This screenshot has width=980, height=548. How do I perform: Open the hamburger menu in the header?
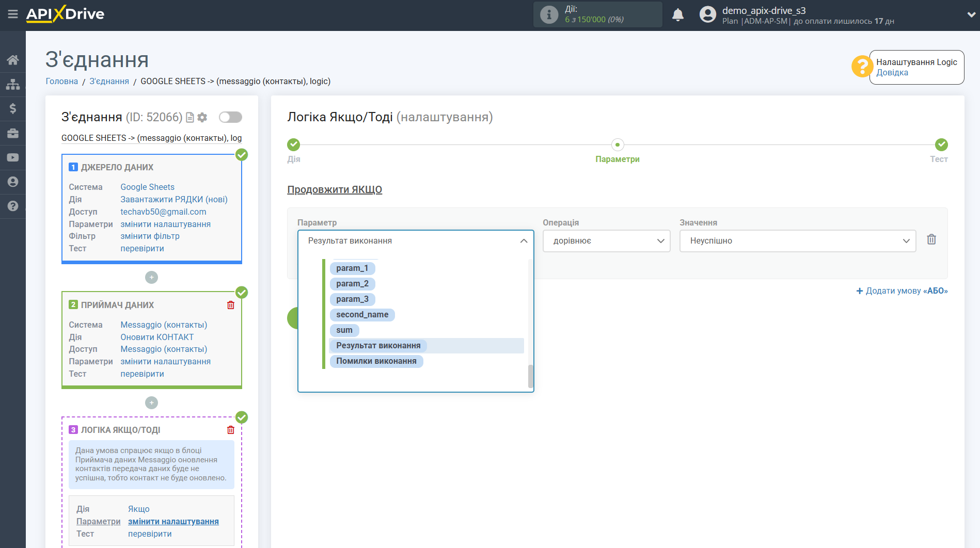pyautogui.click(x=12, y=14)
